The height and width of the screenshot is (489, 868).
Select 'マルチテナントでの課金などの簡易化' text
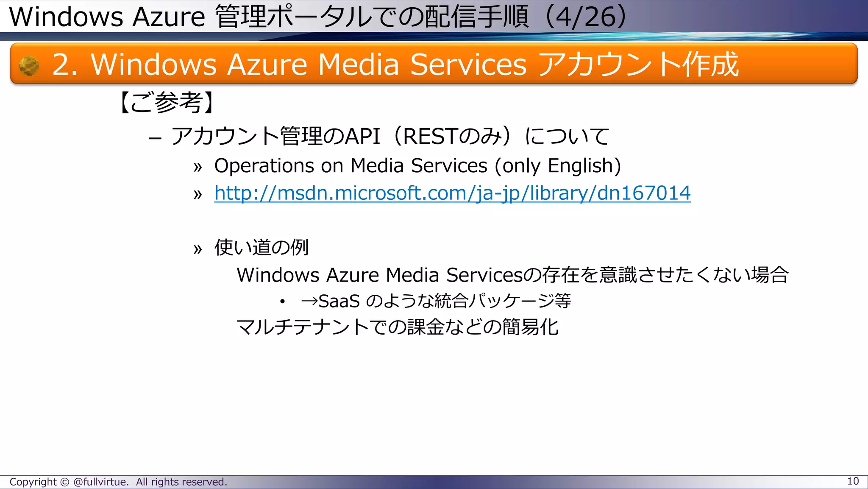(397, 327)
